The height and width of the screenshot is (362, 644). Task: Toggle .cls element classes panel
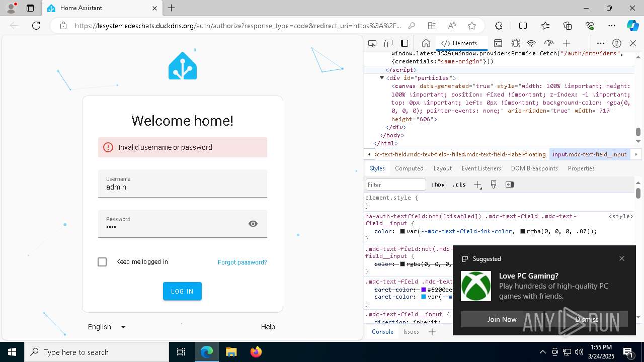tap(459, 185)
